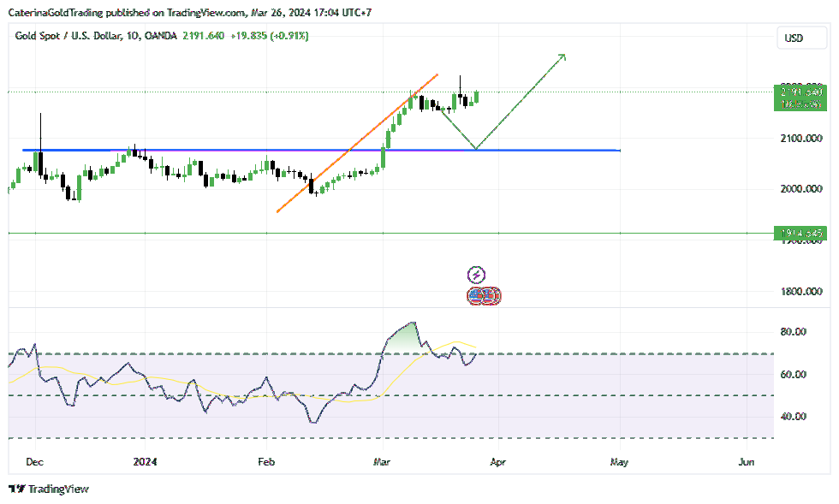This screenshot has width=839, height=504.
Task: Select the orange diagonal trend line
Action: (x=357, y=144)
